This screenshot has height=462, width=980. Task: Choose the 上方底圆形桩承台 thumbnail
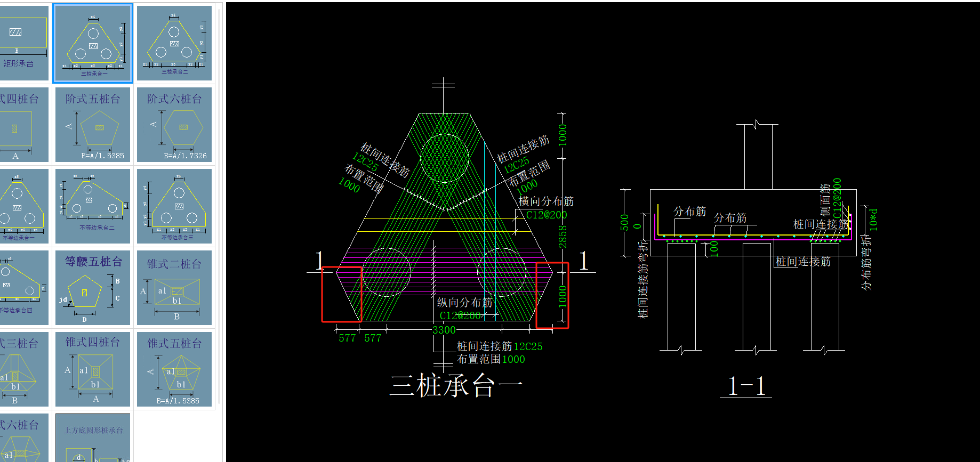[93, 437]
